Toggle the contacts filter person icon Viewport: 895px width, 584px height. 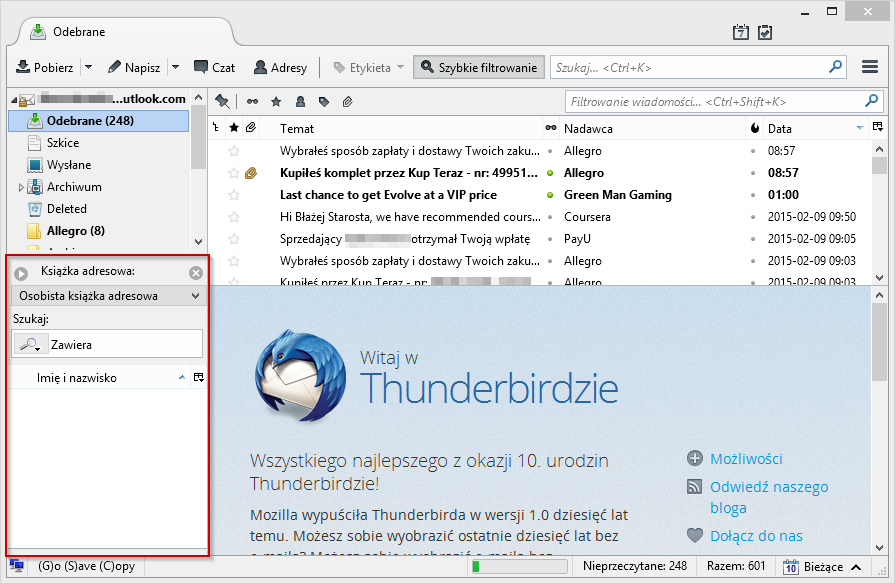300,102
